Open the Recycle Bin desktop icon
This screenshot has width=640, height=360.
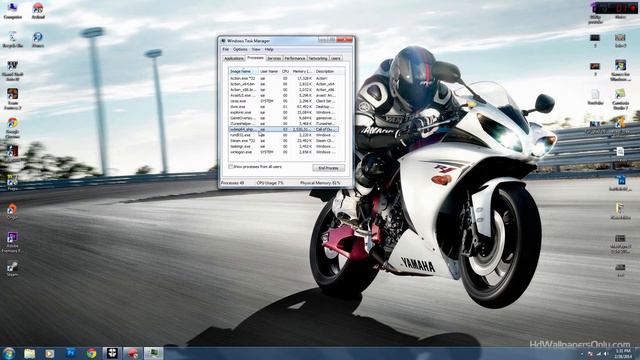[x=12, y=40]
